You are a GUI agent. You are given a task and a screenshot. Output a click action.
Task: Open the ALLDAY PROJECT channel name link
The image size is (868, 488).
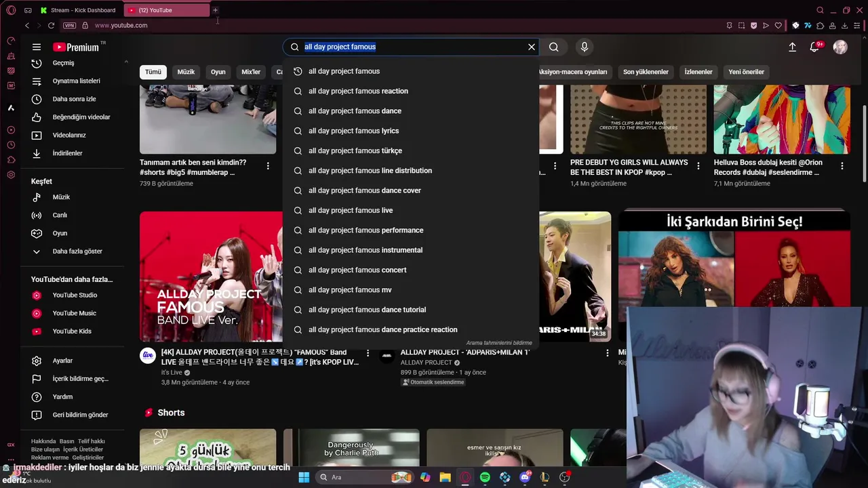(x=426, y=363)
